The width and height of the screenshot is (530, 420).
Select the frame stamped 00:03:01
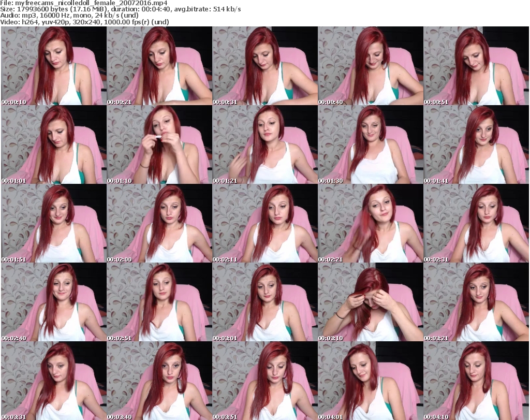265,302
